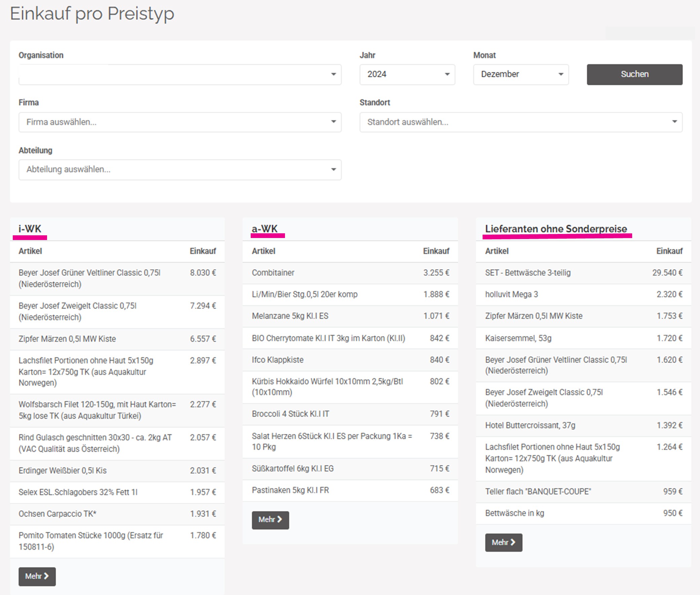Click Salat Herzen 6Stück row
This screenshot has height=595, width=700.
click(351, 441)
